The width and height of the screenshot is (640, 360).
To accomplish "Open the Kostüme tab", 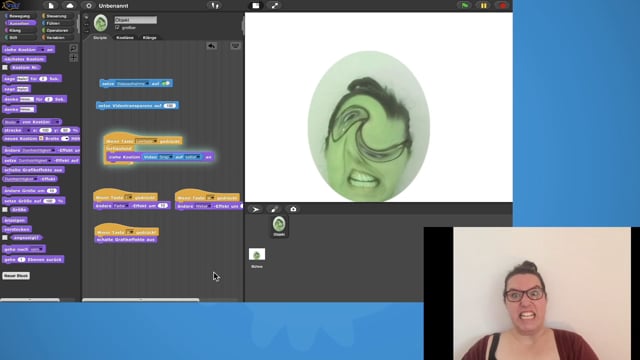I will 124,38.
